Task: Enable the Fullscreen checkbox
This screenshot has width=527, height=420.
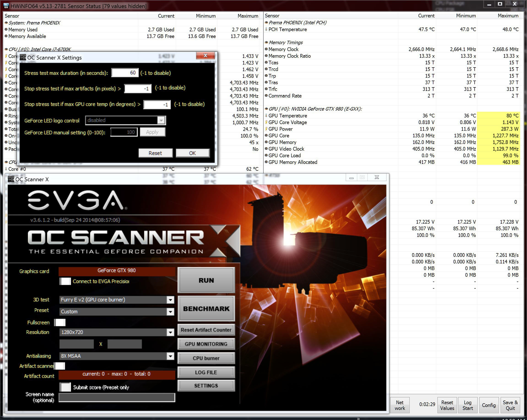Action: click(x=60, y=322)
